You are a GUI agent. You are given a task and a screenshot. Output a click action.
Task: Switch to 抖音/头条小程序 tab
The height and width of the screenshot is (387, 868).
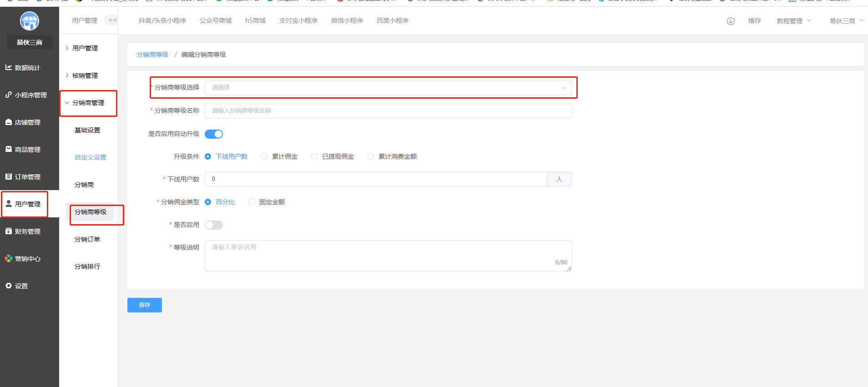click(x=162, y=20)
